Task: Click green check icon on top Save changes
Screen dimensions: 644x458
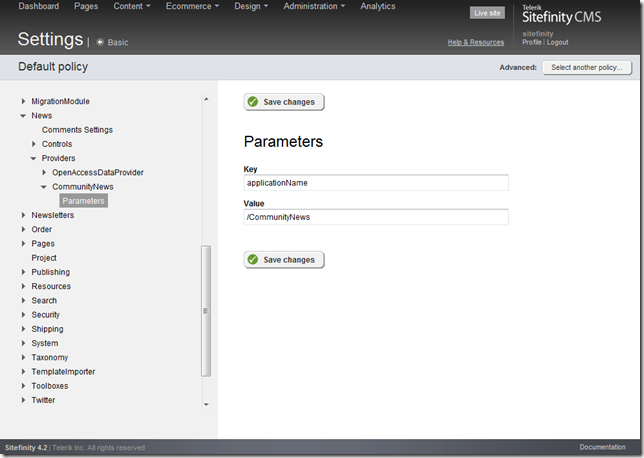Action: tap(253, 101)
